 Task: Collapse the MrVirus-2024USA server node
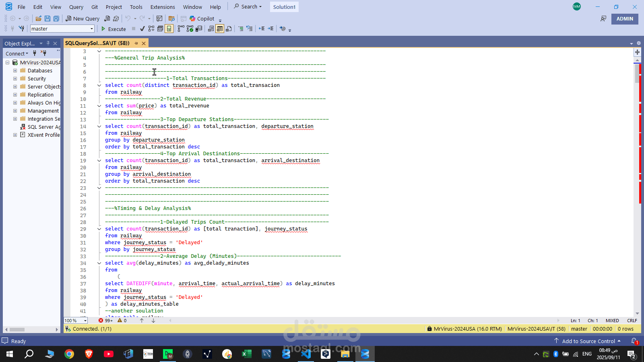(7, 62)
